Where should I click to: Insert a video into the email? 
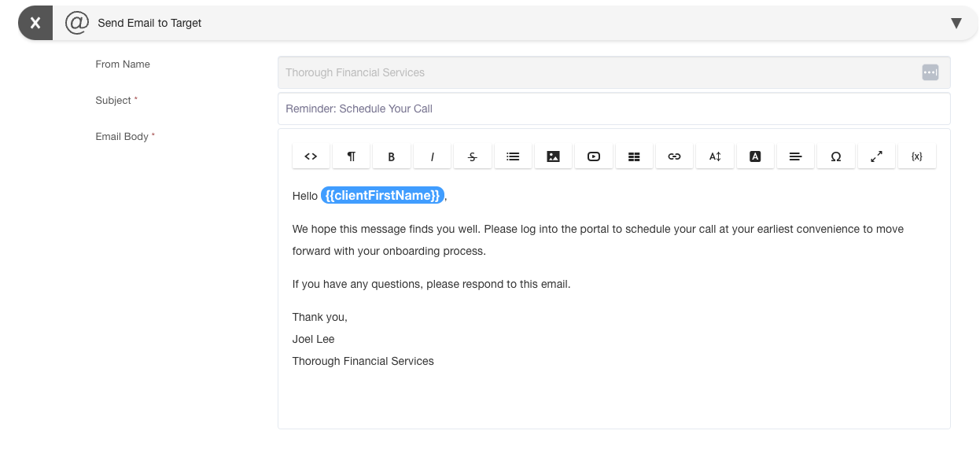click(x=594, y=156)
